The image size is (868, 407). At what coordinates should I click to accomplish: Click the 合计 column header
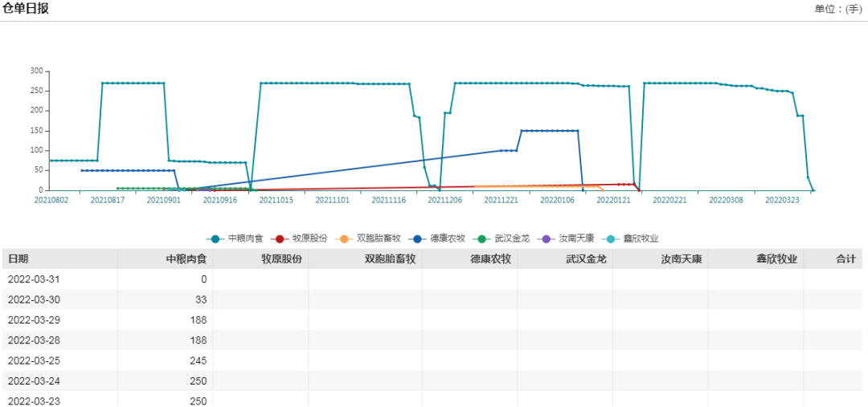pyautogui.click(x=845, y=259)
